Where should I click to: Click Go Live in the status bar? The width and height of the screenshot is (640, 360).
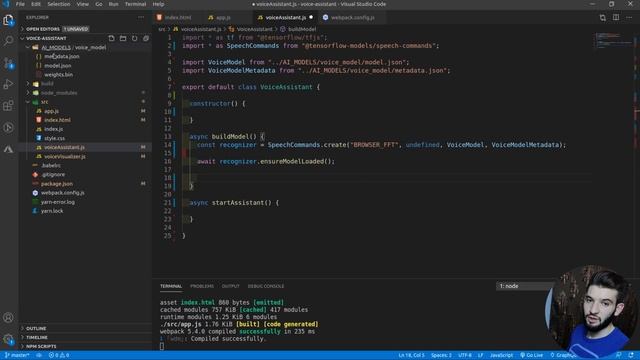(x=532, y=355)
